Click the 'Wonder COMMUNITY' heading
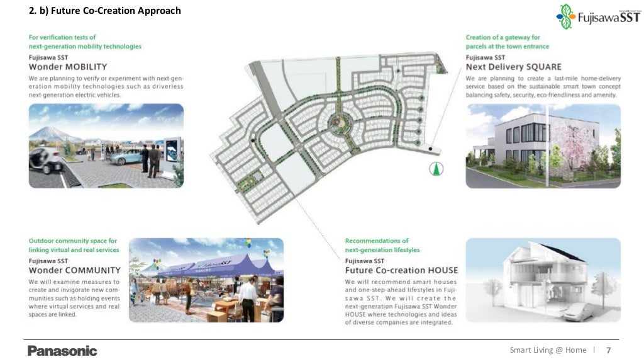 [x=75, y=270]
